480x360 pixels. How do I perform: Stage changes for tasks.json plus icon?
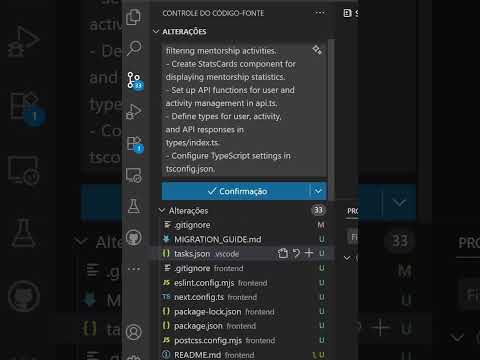coord(309,253)
